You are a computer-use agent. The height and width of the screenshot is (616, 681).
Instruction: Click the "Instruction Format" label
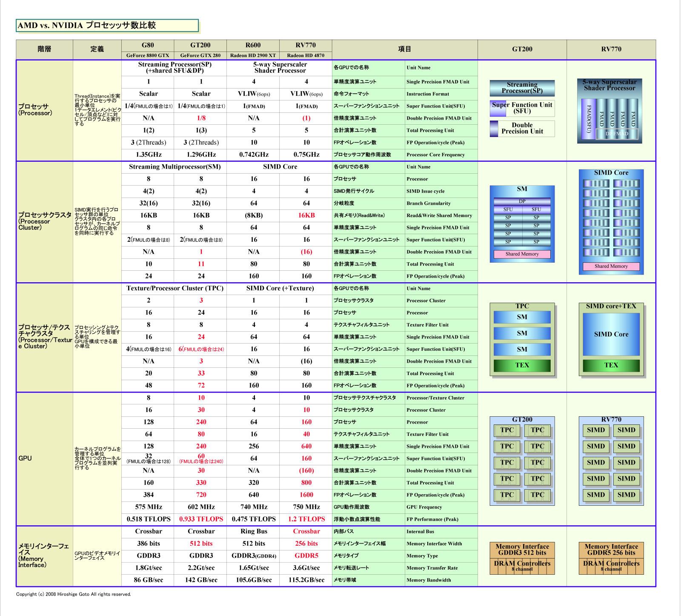(428, 94)
